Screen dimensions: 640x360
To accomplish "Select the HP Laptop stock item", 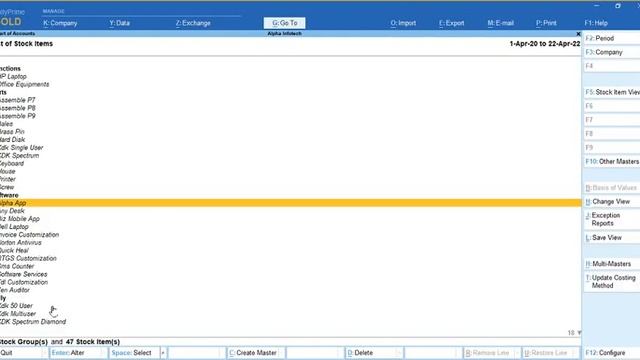I will tap(13, 76).
